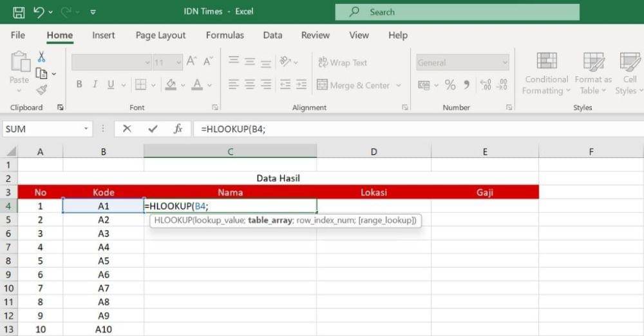Image resolution: width=644 pixels, height=336 pixels.
Task: Switch to the Page Layout tab
Action: [x=160, y=35]
